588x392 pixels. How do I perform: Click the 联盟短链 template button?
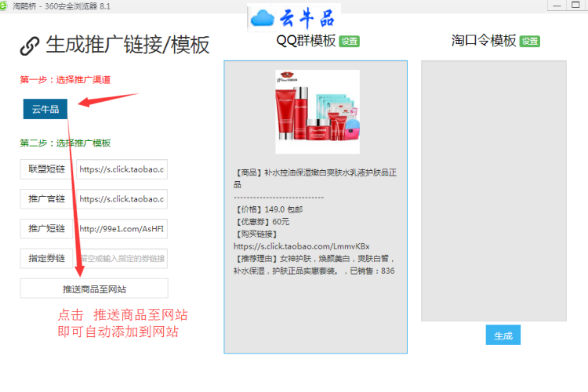(x=46, y=169)
